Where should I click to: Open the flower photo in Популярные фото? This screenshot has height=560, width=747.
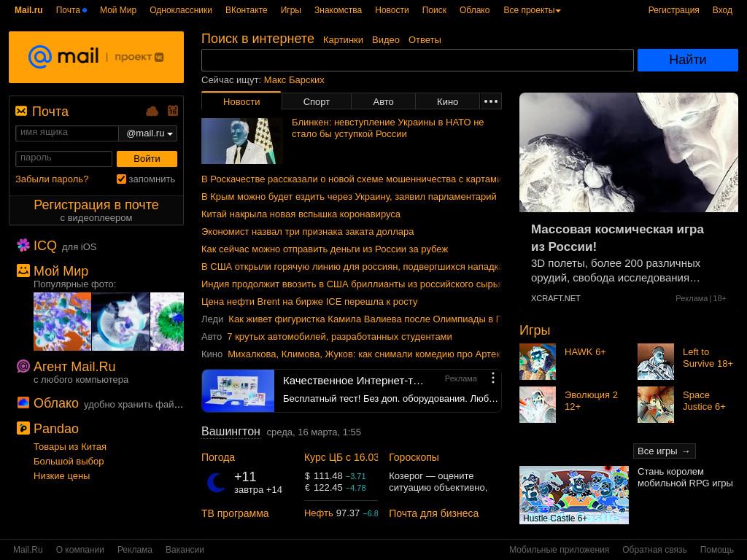pos(62,322)
